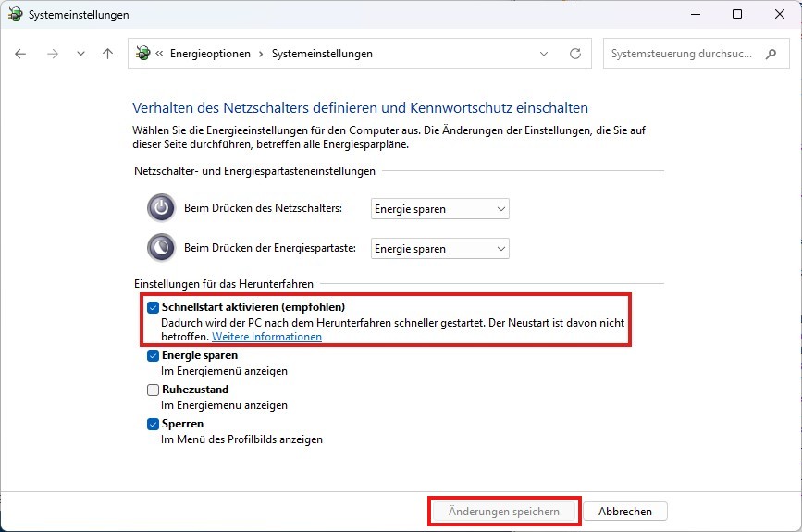Click the sleep button icon beside Energiespartaste

(161, 248)
